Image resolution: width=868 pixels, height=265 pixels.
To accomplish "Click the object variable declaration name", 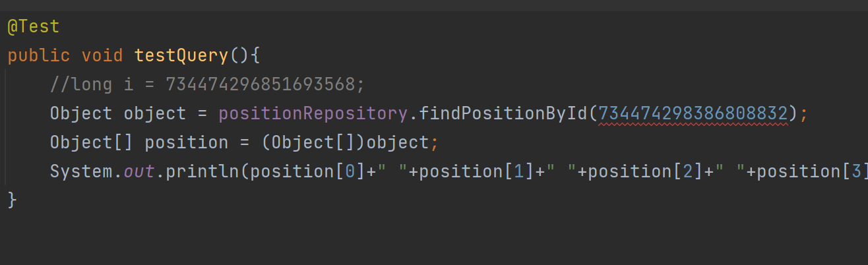I will click(x=155, y=113).
